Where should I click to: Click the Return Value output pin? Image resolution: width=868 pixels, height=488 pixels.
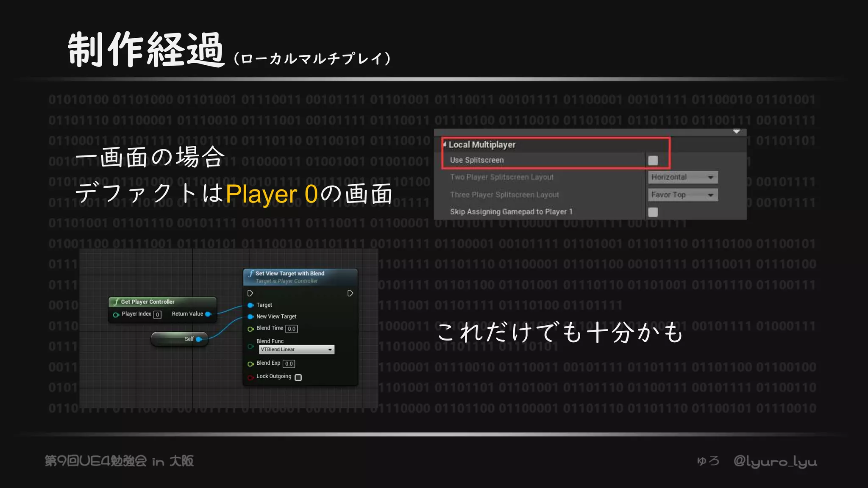[208, 314]
